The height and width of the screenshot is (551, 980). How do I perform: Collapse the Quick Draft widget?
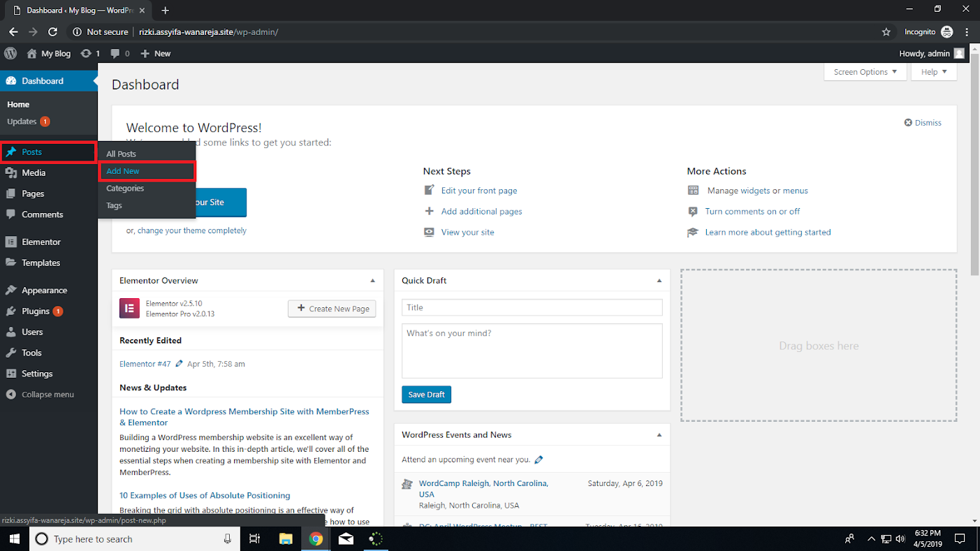(x=659, y=281)
